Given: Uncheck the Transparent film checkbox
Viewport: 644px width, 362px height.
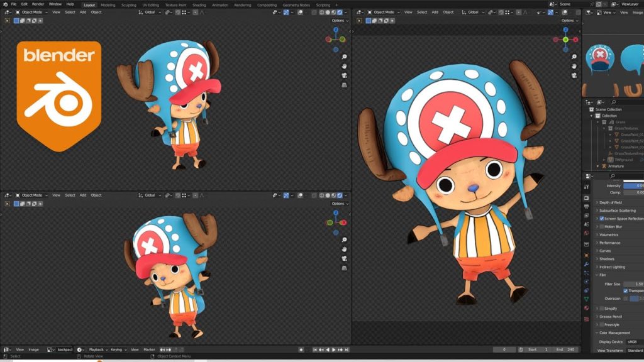Looking at the screenshot, I should 626,291.
